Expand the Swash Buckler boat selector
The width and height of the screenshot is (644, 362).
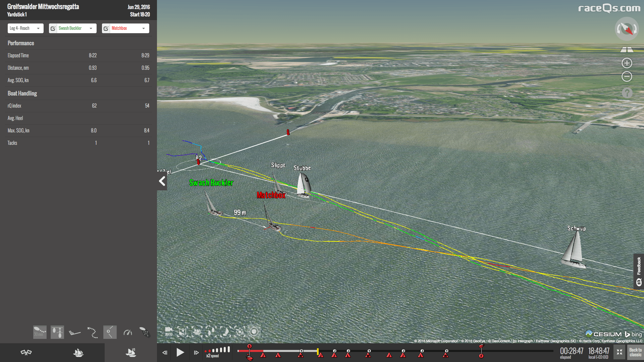[91, 28]
